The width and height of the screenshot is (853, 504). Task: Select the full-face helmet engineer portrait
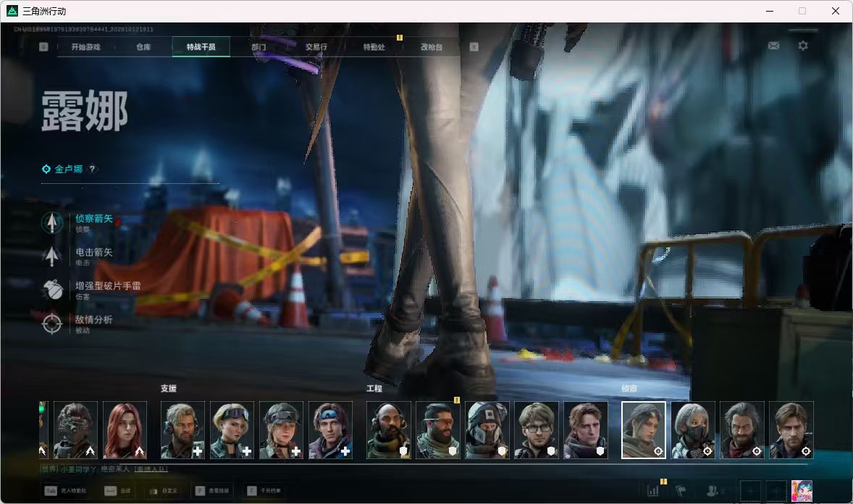(487, 430)
